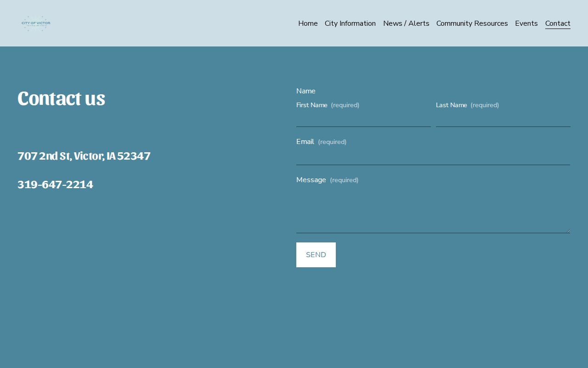The width and height of the screenshot is (588, 368).
Task: Go to the Home page
Action: pos(308,23)
